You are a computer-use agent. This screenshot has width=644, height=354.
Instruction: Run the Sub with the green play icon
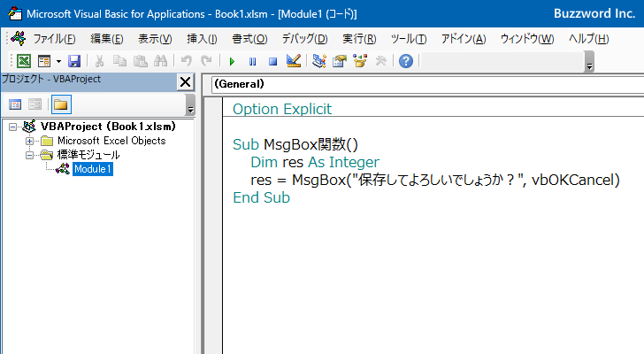(x=232, y=62)
